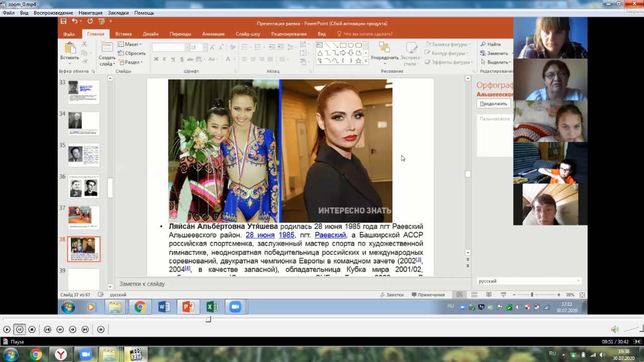Open the Макет layout dropdown
The height and width of the screenshot is (362, 644).
tap(132, 44)
